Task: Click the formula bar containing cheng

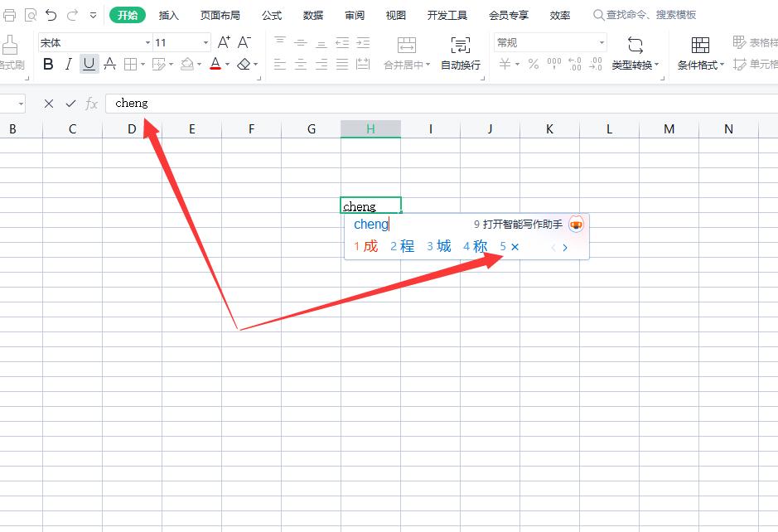Action: point(442,104)
